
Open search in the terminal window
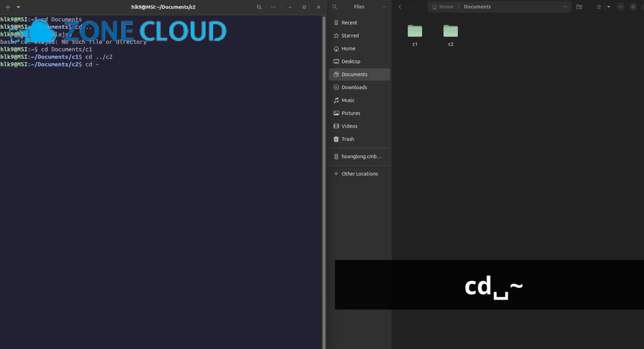[259, 7]
